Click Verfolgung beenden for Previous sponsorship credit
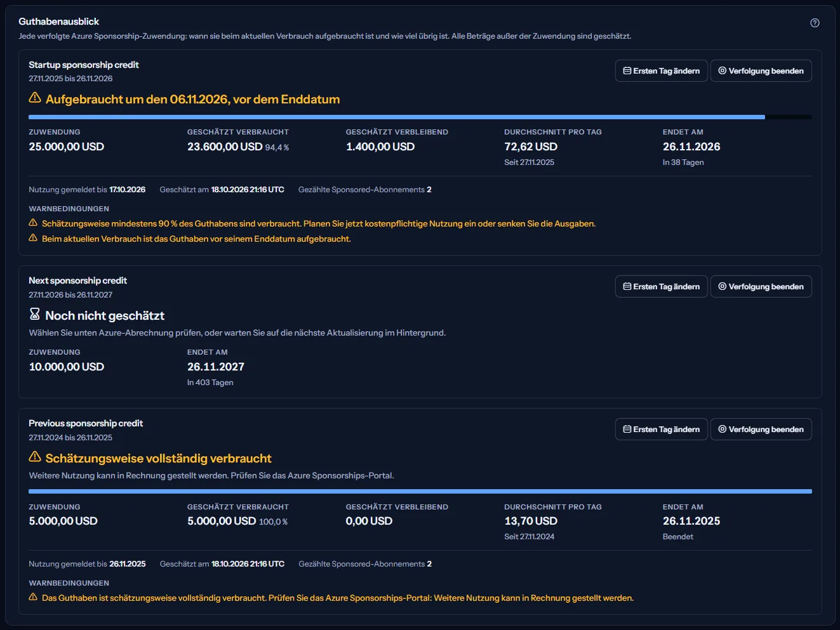 click(761, 430)
